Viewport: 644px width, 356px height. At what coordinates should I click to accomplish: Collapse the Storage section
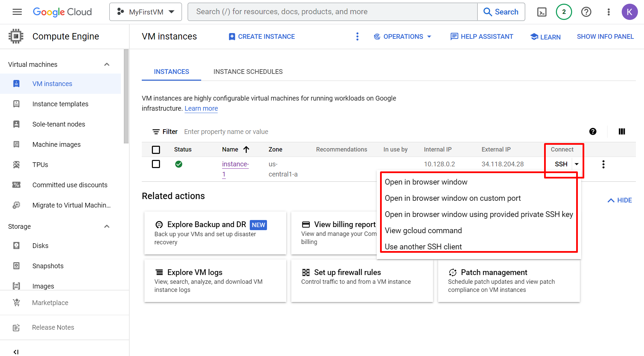coord(107,226)
